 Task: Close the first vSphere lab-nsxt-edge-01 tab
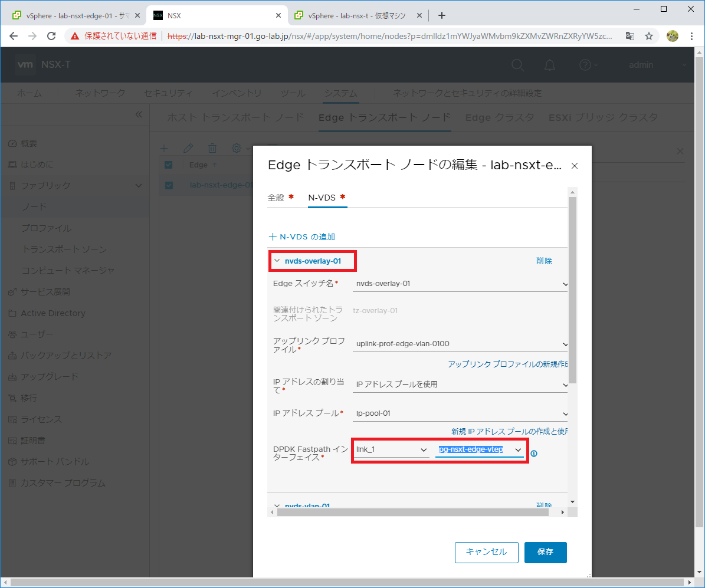pyautogui.click(x=137, y=15)
